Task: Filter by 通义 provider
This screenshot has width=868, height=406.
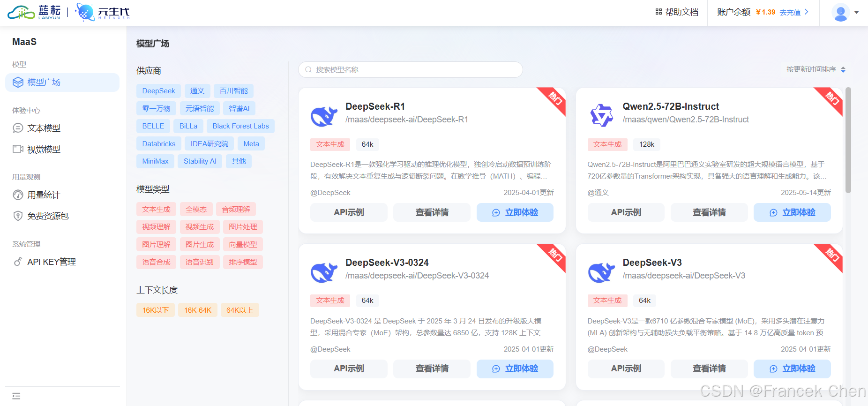Action: [x=197, y=91]
